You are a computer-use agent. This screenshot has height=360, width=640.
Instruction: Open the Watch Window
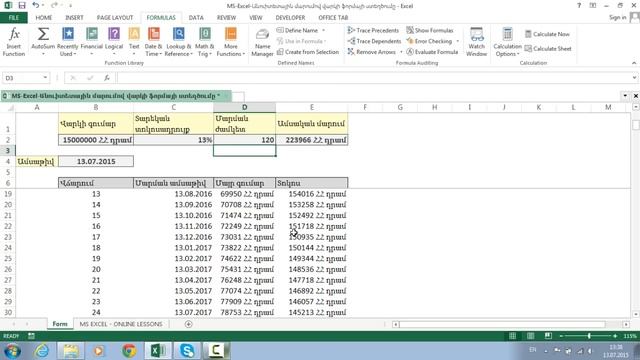476,42
